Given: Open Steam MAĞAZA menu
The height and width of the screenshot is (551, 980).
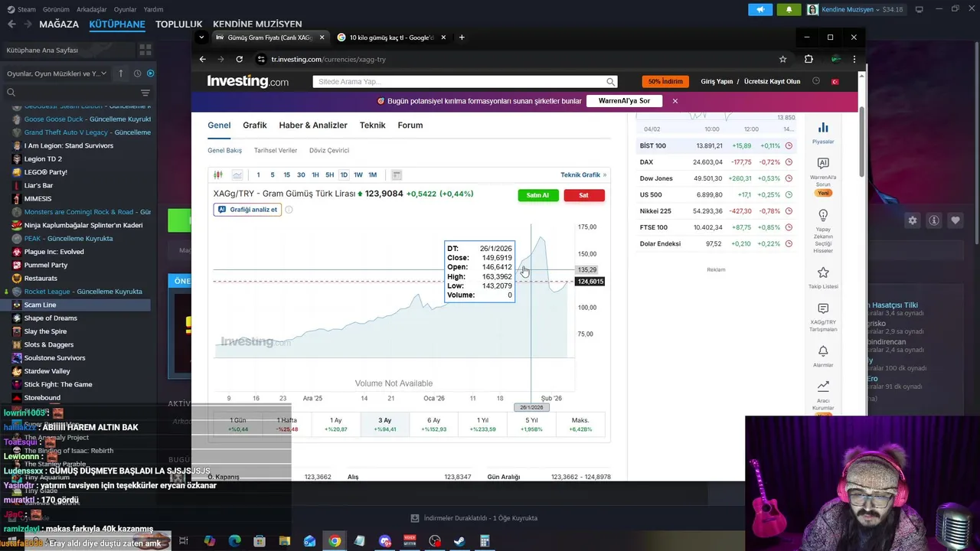Looking at the screenshot, I should coord(59,24).
